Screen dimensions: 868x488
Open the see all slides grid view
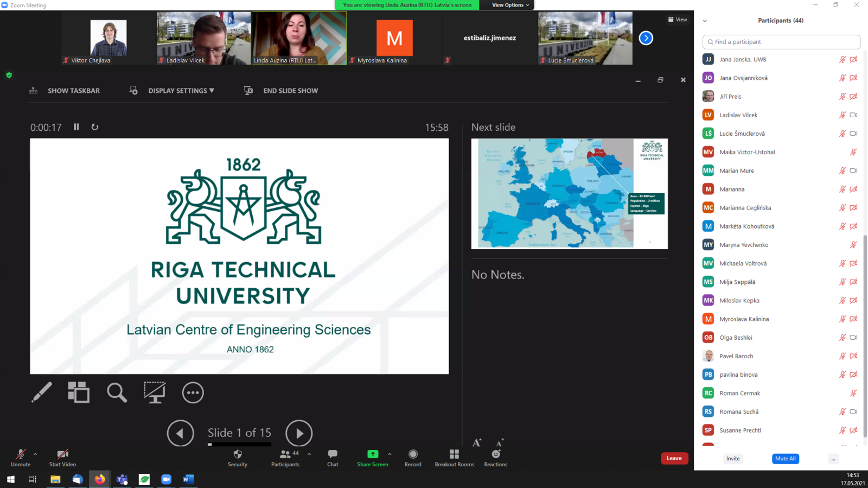(79, 392)
